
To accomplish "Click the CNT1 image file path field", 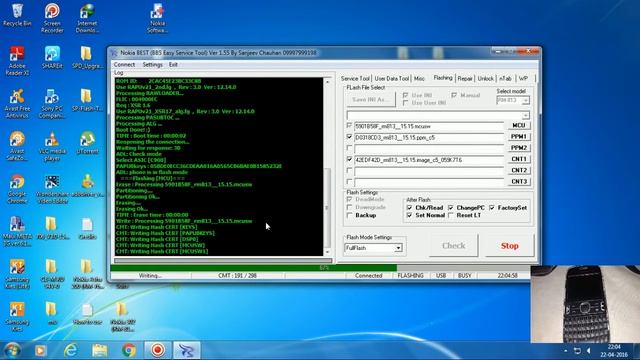I will point(429,160).
